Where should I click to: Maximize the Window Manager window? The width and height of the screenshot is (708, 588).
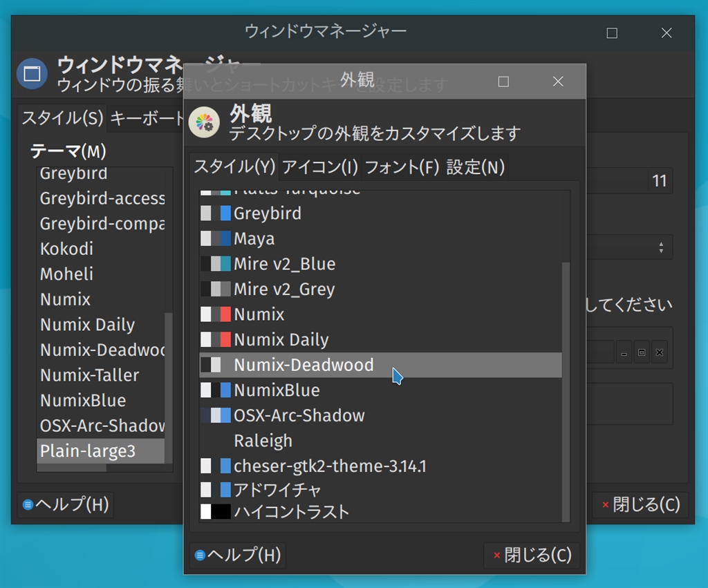[612, 33]
